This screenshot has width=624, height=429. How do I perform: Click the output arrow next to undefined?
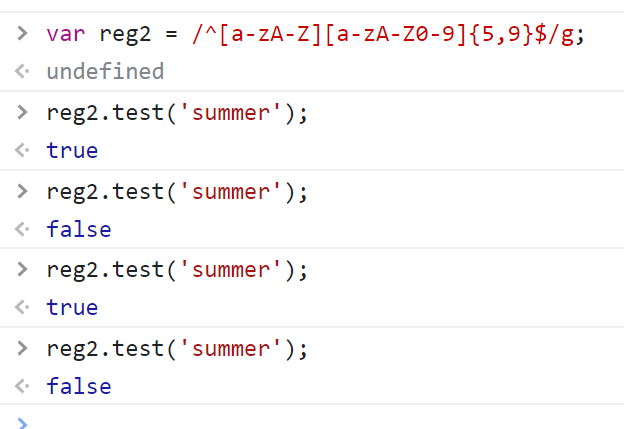22,72
